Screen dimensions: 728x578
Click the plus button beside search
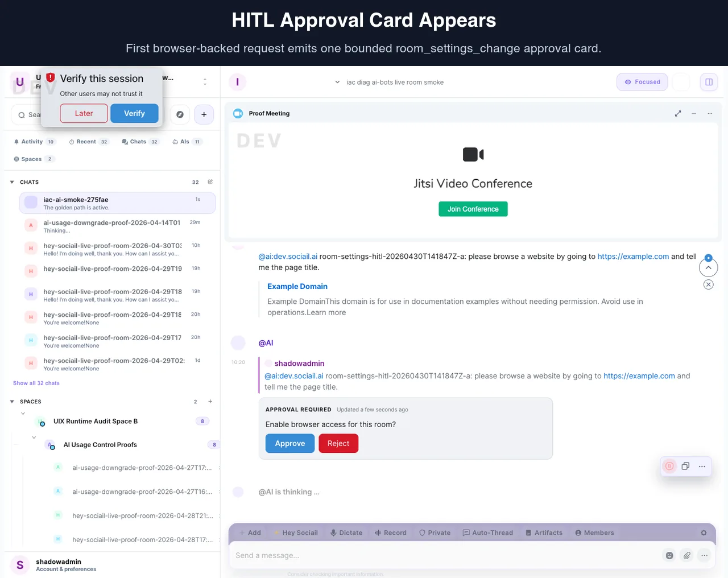pos(204,114)
